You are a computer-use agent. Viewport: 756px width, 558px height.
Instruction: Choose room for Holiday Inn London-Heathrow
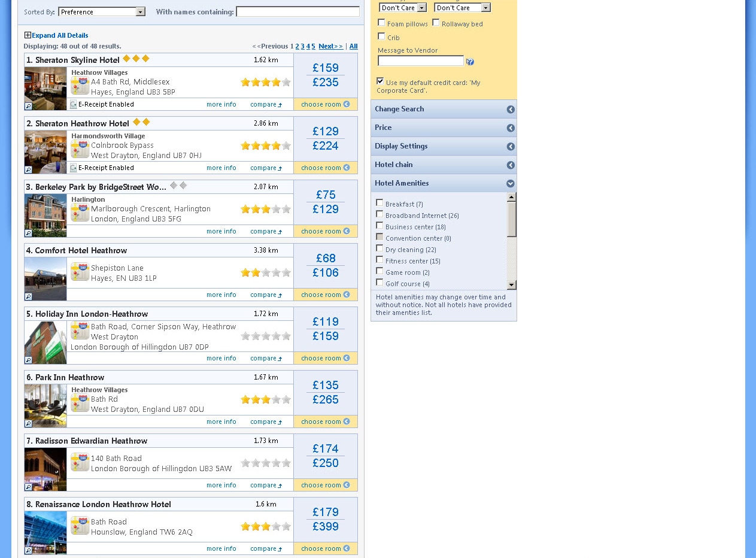coord(325,358)
